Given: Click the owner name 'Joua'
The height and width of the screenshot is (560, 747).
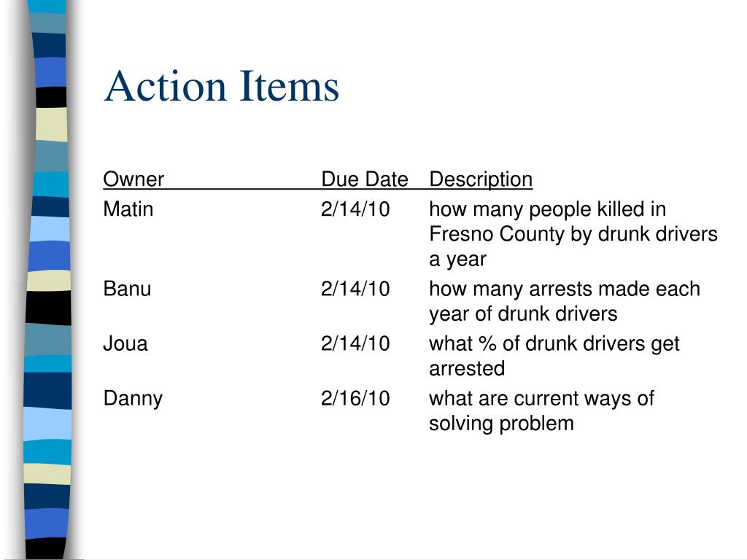Looking at the screenshot, I should point(125,343).
